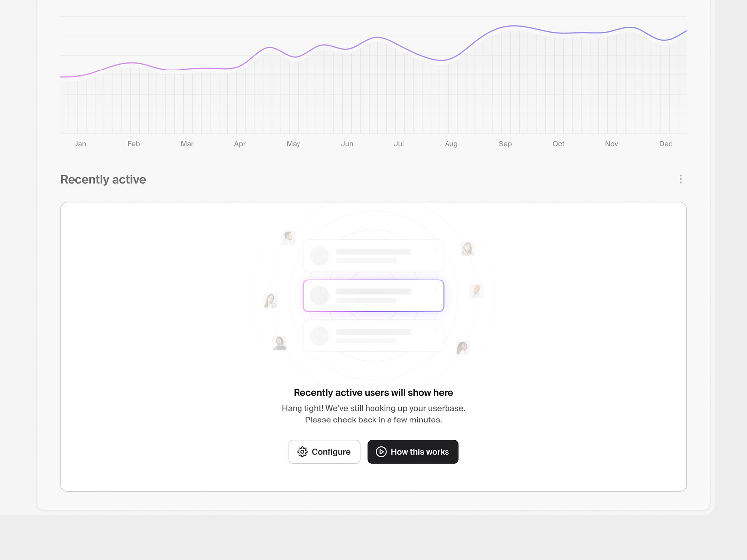Select the Jan label on the chart axis
This screenshot has width=747, height=560.
pos(80,144)
